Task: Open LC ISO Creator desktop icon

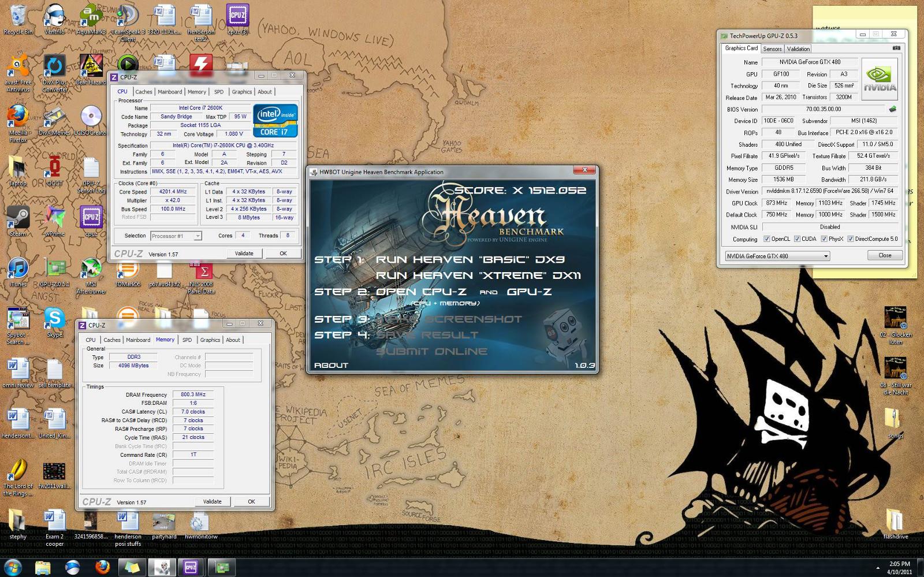Action: pos(91,120)
